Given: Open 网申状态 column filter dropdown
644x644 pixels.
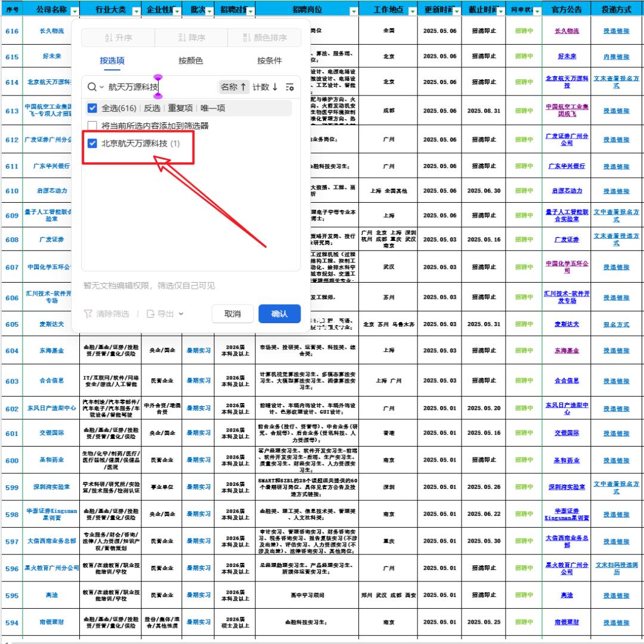Looking at the screenshot, I should pyautogui.click(x=537, y=11).
